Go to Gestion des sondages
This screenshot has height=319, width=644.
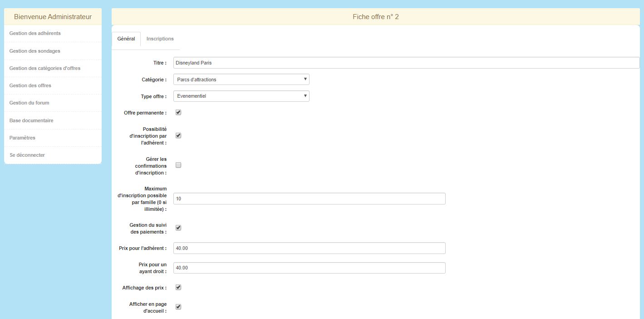coord(34,51)
